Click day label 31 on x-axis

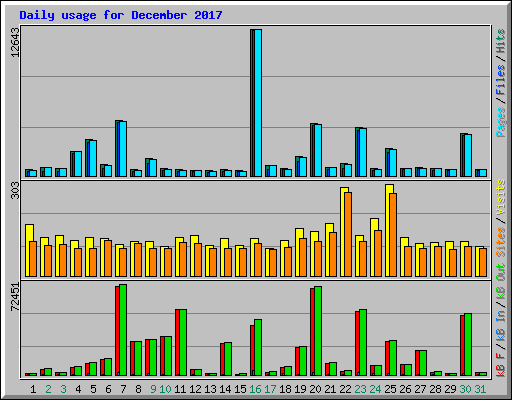(480, 389)
